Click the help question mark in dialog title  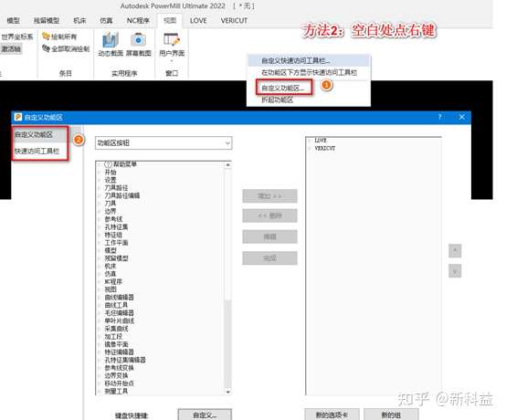[x=440, y=117]
